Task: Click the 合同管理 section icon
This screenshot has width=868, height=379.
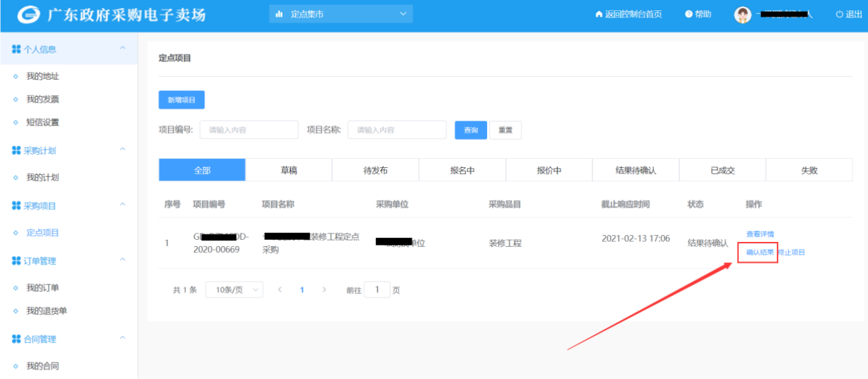Action: click(x=16, y=339)
